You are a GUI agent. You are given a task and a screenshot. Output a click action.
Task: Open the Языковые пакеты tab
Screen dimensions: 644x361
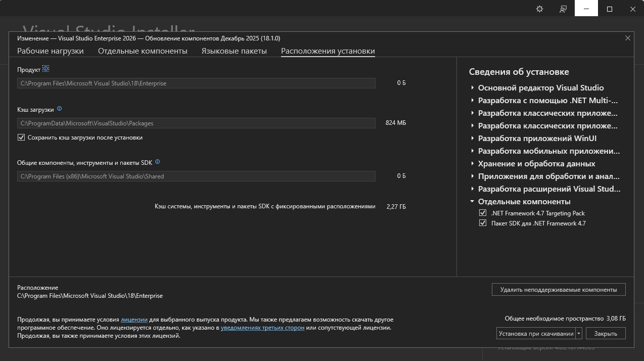coord(234,51)
